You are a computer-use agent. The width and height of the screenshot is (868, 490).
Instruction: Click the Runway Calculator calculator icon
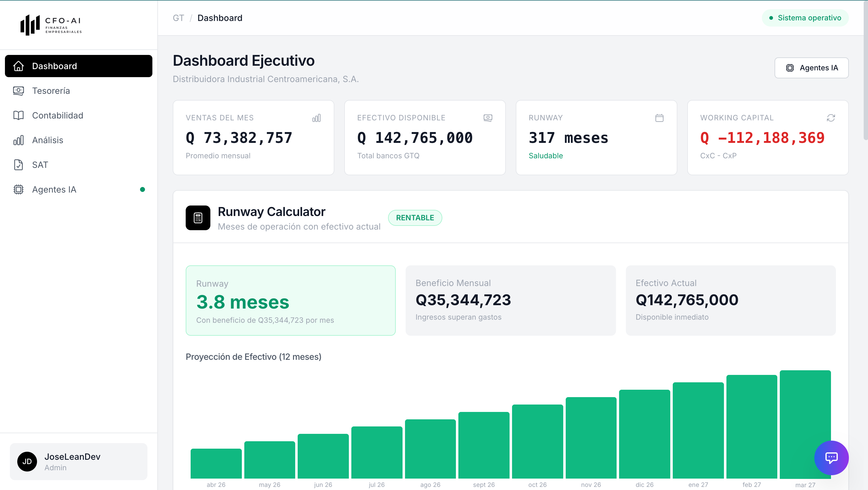pyautogui.click(x=198, y=218)
